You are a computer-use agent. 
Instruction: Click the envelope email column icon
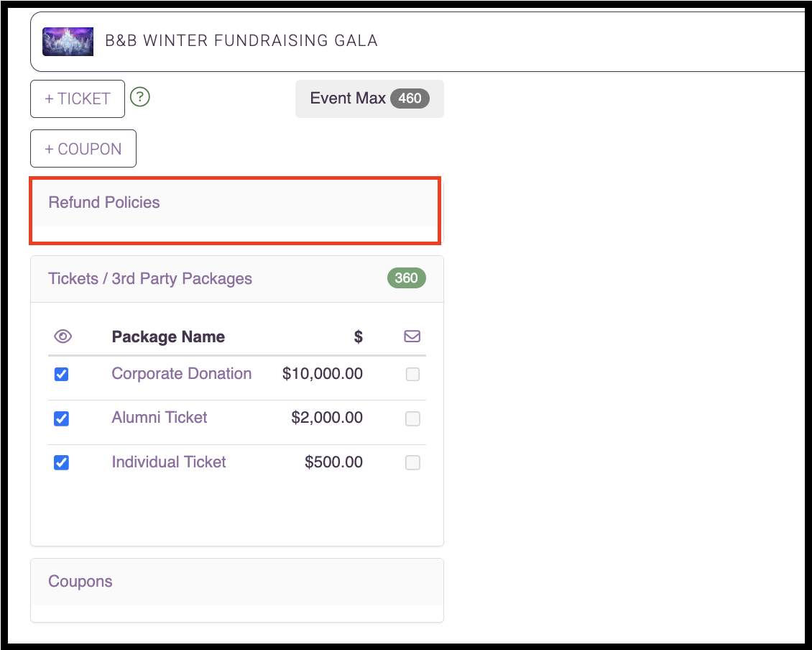pyautogui.click(x=412, y=337)
